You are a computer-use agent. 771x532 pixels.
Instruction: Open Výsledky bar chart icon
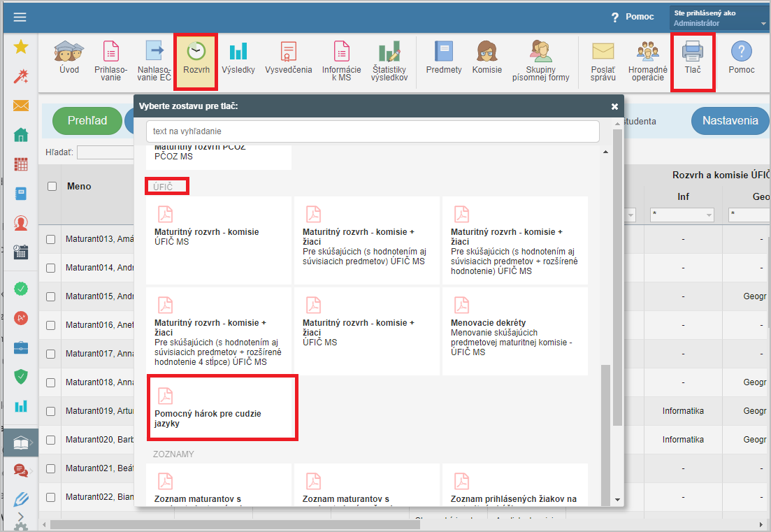click(238, 53)
